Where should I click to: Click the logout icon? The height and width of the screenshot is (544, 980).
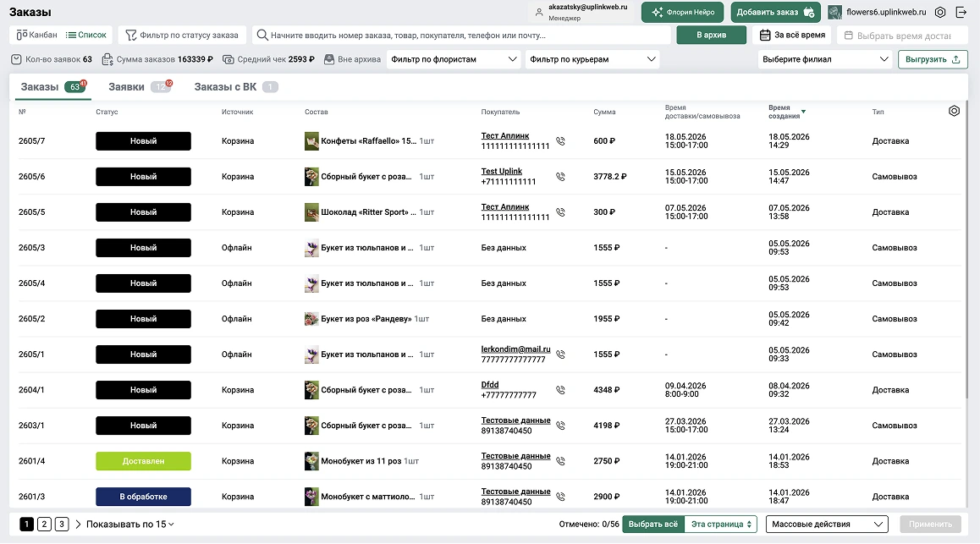click(961, 12)
